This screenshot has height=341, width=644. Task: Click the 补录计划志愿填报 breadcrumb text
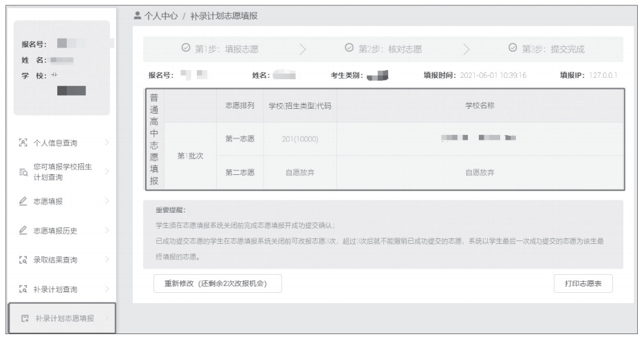pyautogui.click(x=224, y=16)
